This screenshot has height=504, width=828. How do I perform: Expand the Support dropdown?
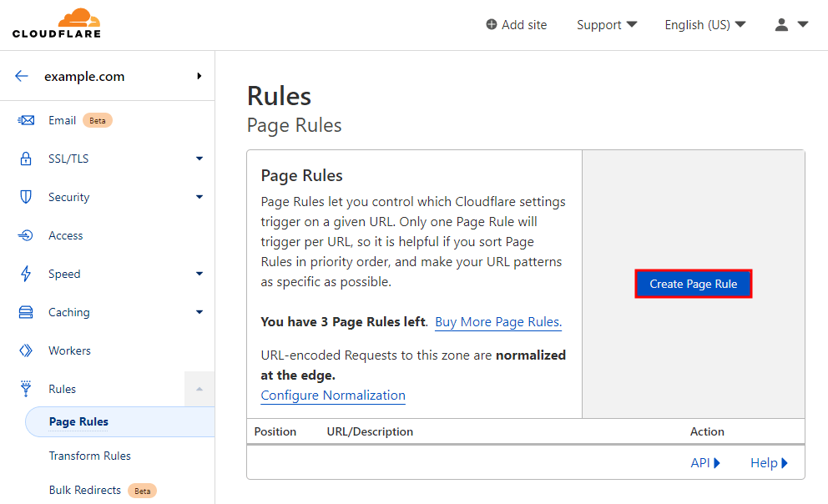[607, 24]
